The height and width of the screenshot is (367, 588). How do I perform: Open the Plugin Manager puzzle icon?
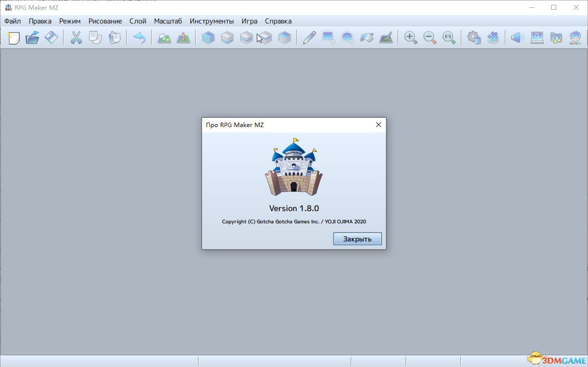click(x=493, y=38)
